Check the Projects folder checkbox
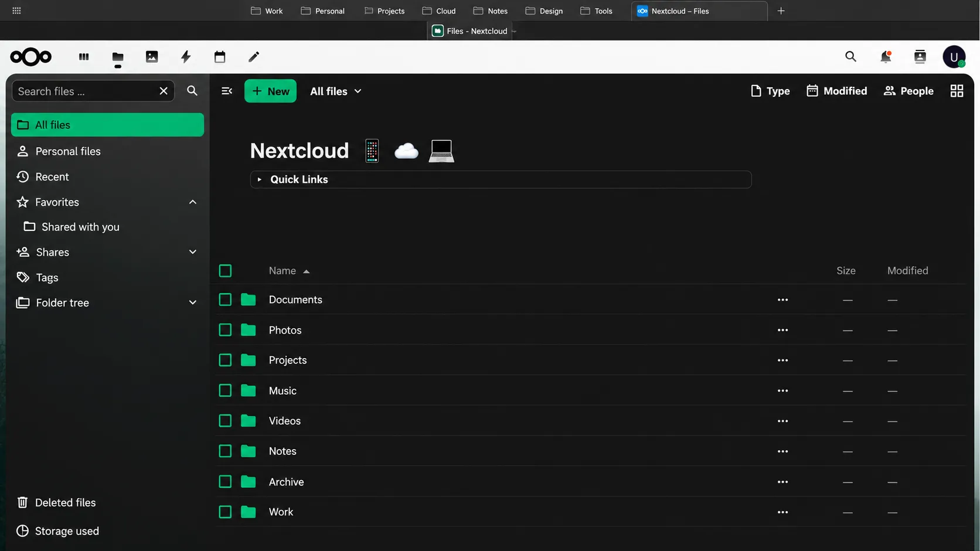This screenshot has height=551, width=980. point(225,360)
